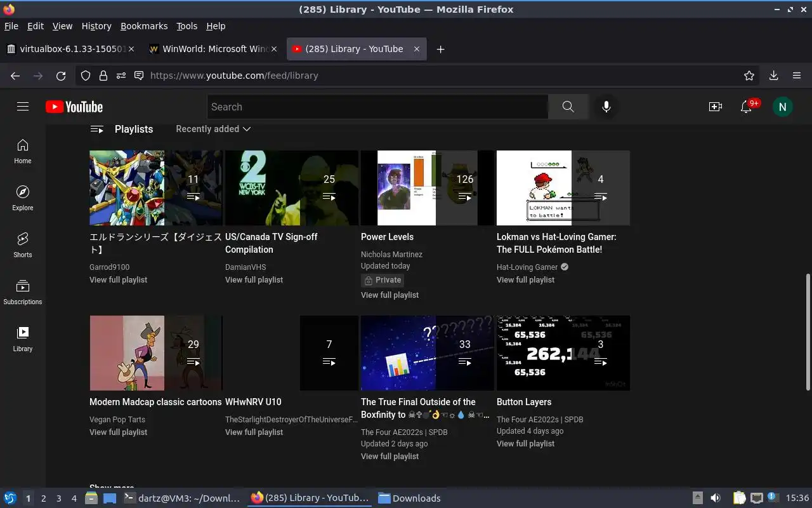Click the WHwNRV U10 playlist title

click(x=253, y=402)
